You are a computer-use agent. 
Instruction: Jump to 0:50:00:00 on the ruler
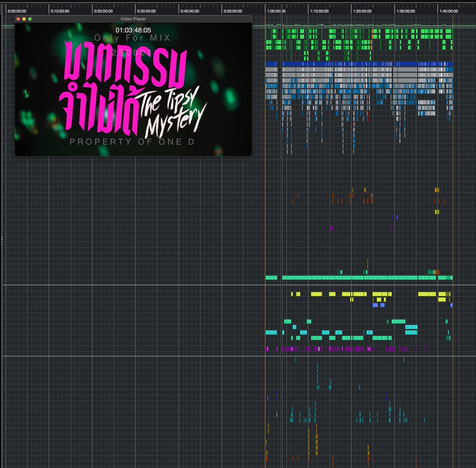233,11
